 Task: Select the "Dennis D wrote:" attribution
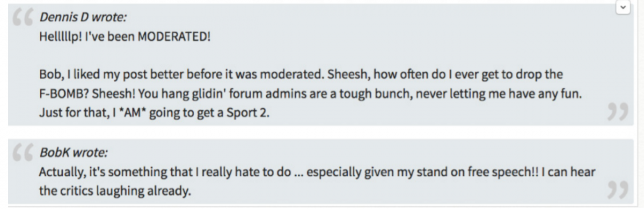pyautogui.click(x=83, y=18)
